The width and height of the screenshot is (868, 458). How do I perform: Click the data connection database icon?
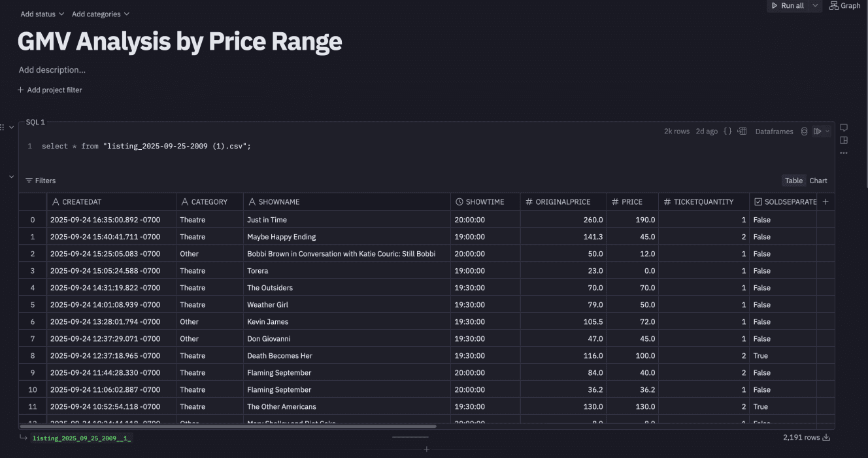(804, 132)
